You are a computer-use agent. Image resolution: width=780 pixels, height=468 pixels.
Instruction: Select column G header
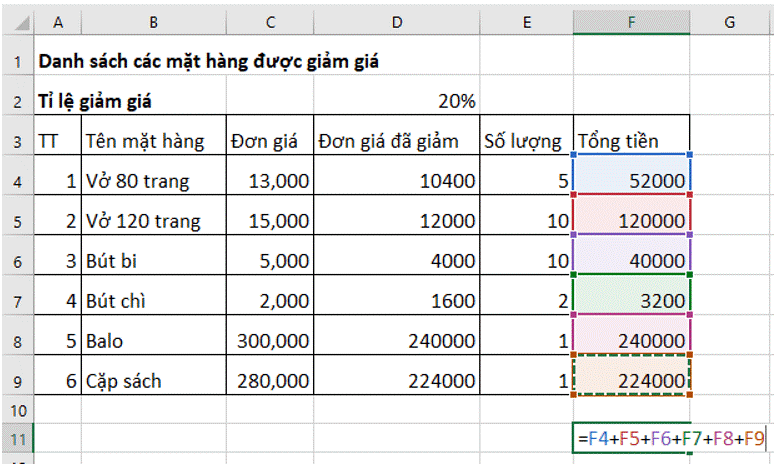click(732, 21)
